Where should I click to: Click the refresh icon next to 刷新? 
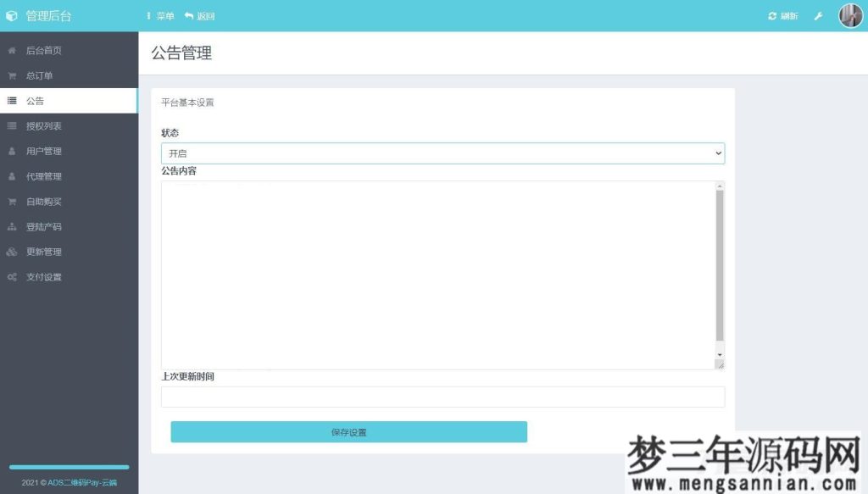pyautogui.click(x=771, y=15)
